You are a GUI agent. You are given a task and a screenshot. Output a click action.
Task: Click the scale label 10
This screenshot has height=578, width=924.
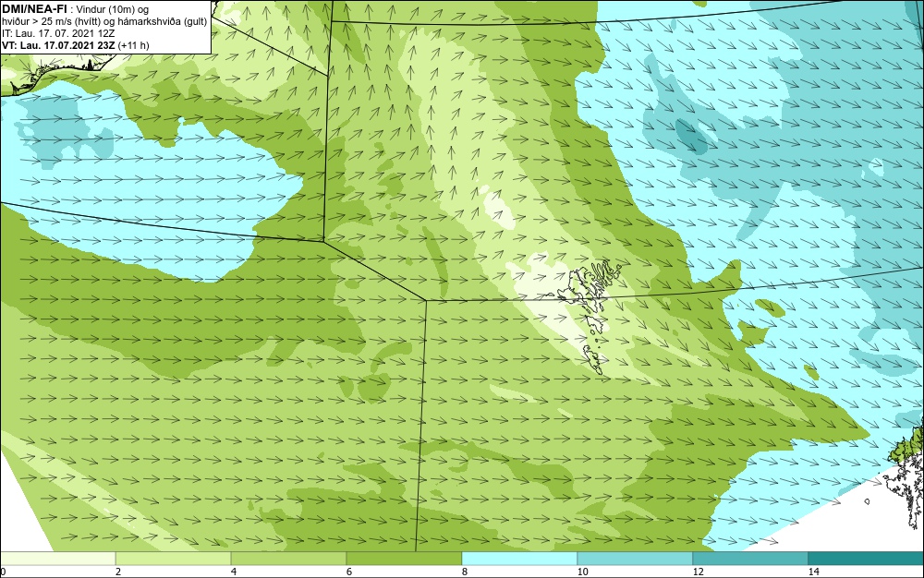(x=582, y=572)
